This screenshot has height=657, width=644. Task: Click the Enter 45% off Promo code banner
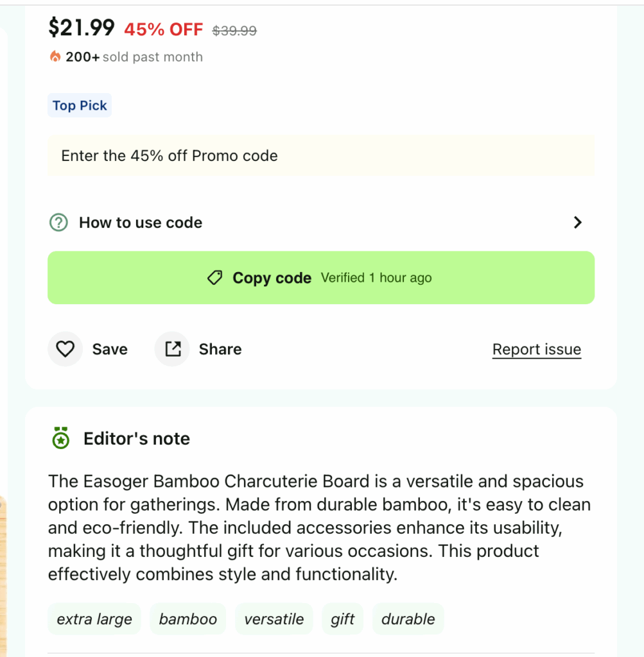point(320,156)
